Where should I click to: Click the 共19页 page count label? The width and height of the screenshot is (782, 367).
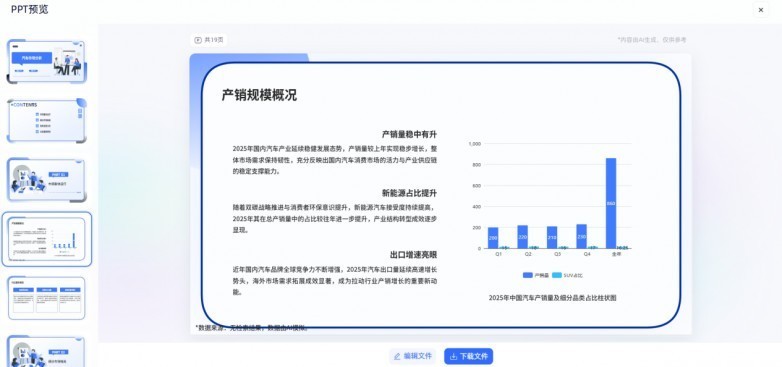pos(214,40)
